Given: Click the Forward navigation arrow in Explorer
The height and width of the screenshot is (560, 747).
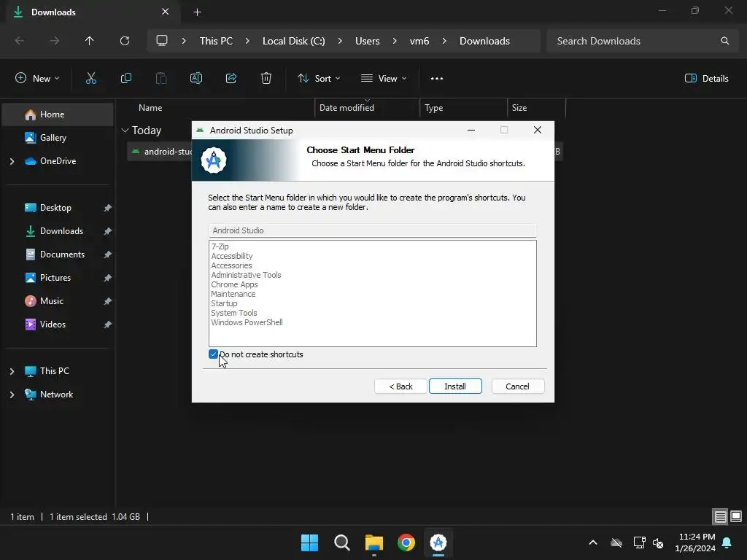Looking at the screenshot, I should pos(55,41).
